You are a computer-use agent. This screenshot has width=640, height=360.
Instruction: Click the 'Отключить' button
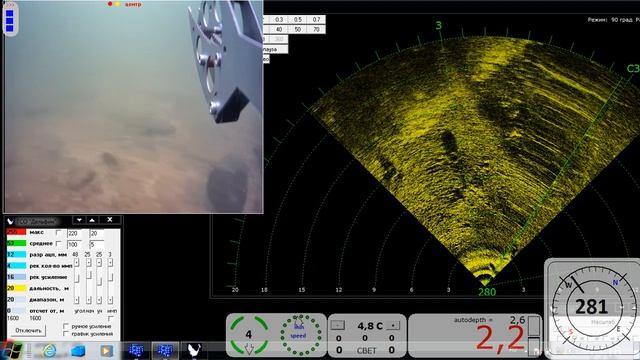pyautogui.click(x=28, y=330)
